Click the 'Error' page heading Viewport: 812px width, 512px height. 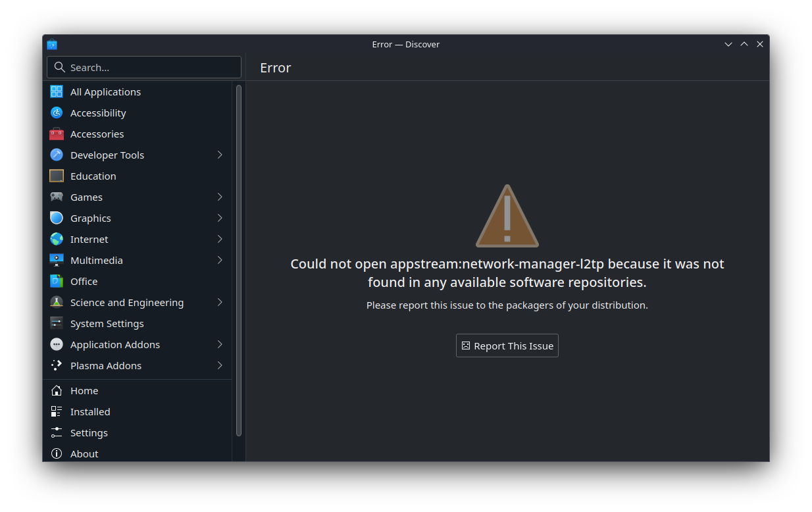tap(275, 68)
